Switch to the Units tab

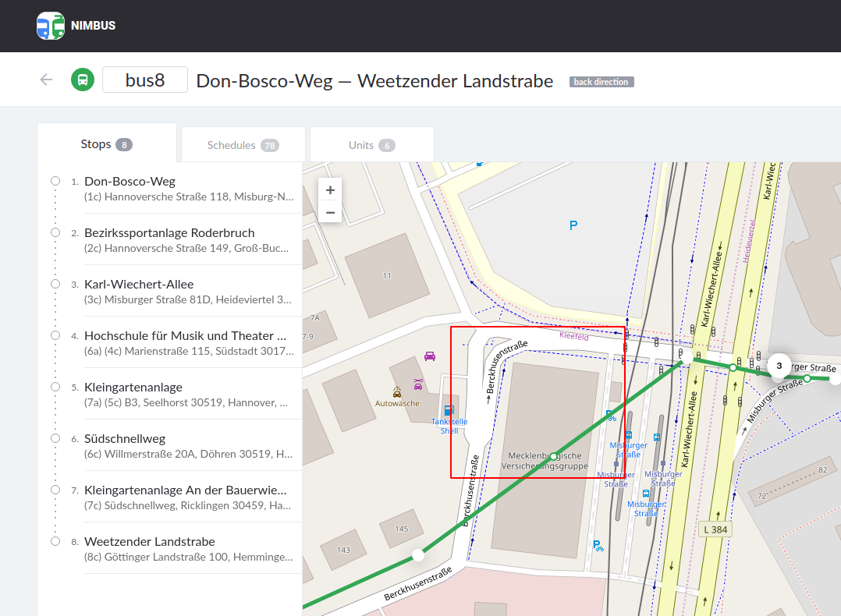371,145
